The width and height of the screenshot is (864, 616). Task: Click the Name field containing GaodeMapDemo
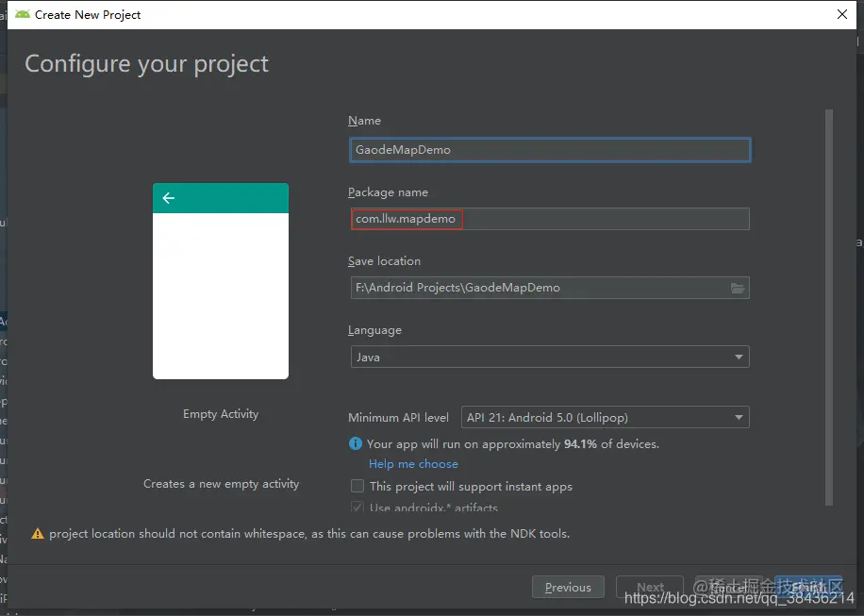(x=550, y=150)
